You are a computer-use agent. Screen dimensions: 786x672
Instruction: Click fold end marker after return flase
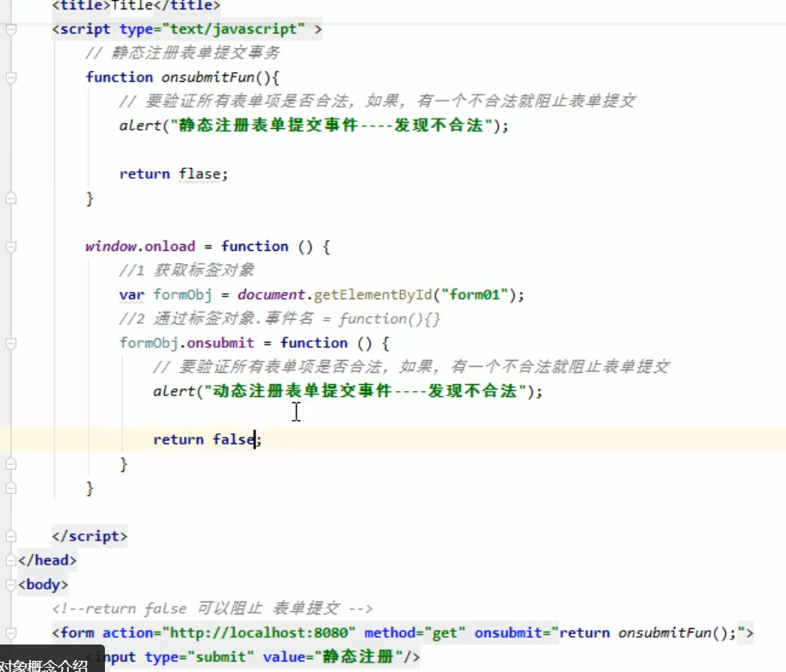coord(10,199)
